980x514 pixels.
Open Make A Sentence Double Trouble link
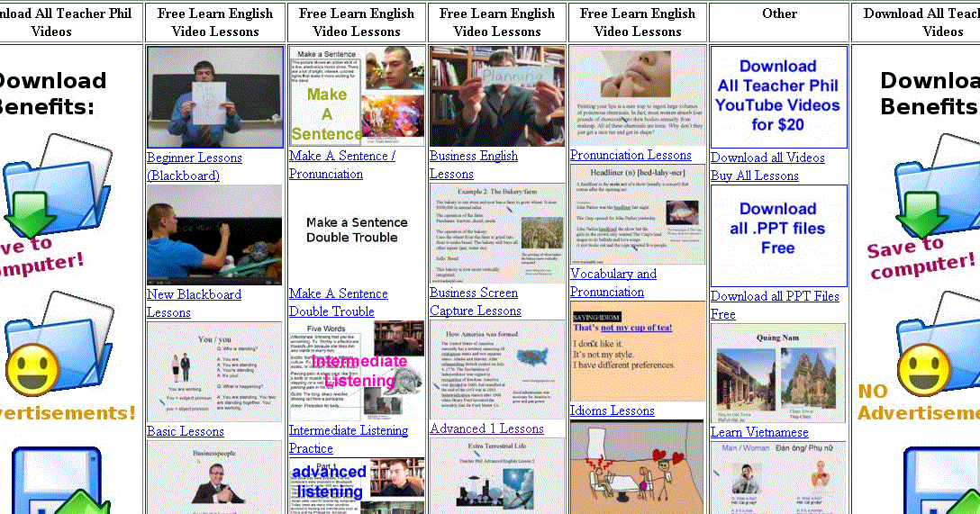point(338,302)
